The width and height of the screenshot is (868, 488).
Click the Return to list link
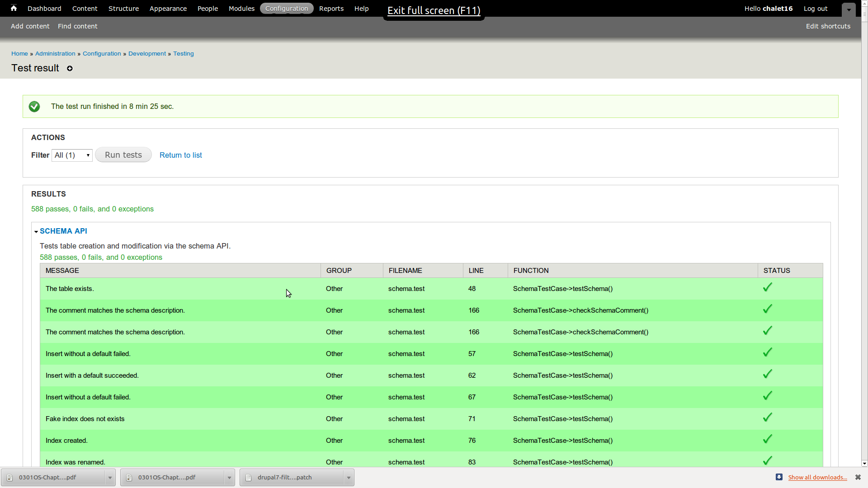tap(180, 155)
